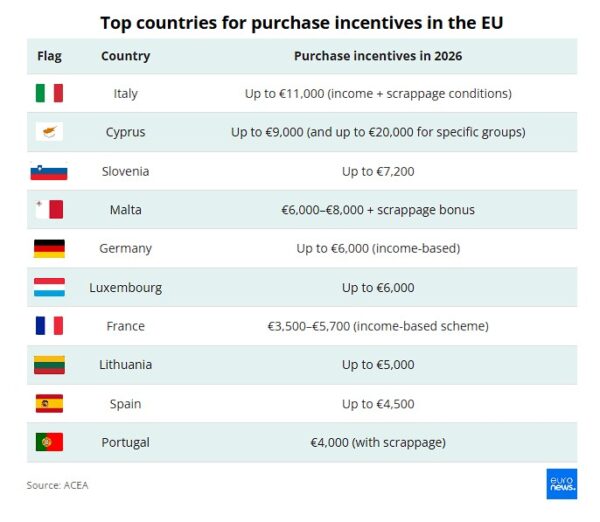Click the Italy flag icon

pyautogui.click(x=49, y=93)
